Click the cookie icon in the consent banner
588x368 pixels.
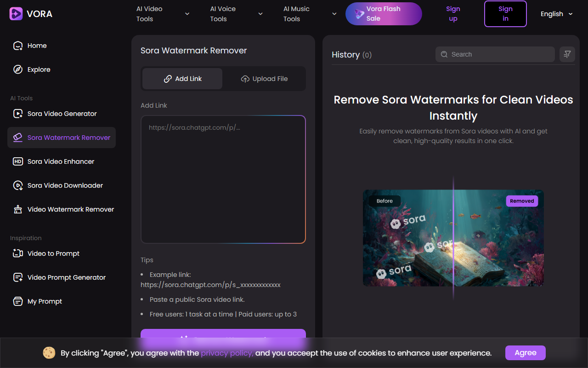[x=49, y=353]
